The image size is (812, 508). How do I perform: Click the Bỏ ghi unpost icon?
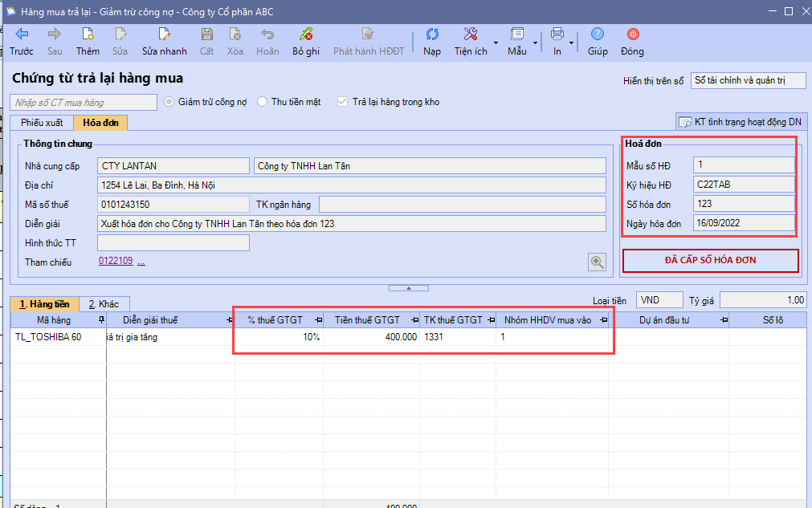(x=305, y=35)
